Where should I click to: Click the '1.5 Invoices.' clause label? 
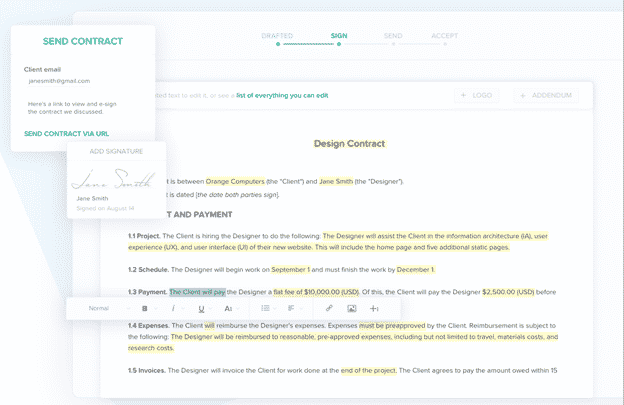click(x=147, y=371)
